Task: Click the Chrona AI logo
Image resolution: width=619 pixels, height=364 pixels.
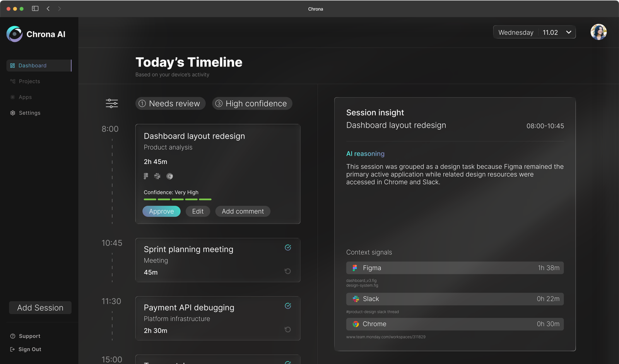Action: [x=15, y=34]
